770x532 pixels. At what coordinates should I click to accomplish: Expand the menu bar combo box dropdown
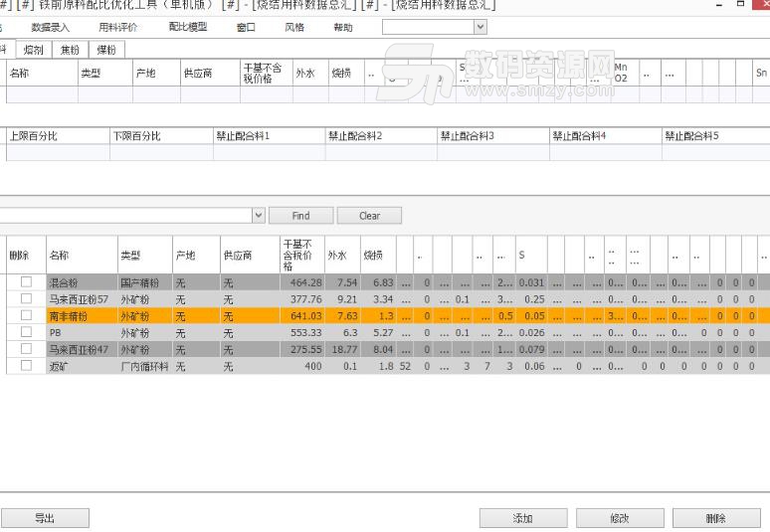[x=481, y=27]
